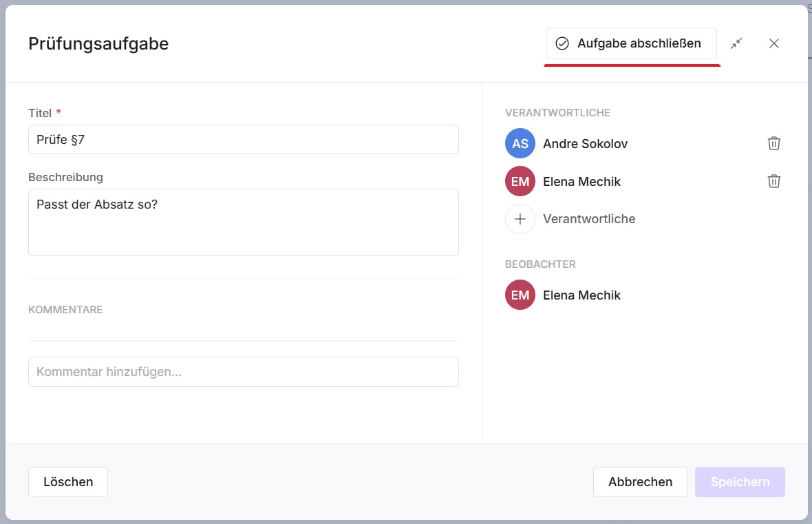Click the Speichern button
This screenshot has width=812, height=524.
(x=740, y=482)
